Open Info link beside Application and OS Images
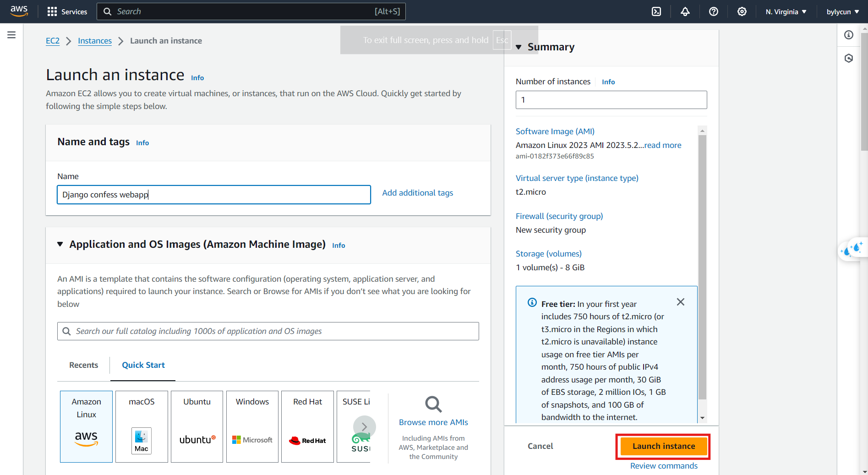The height and width of the screenshot is (475, 868). tap(338, 246)
